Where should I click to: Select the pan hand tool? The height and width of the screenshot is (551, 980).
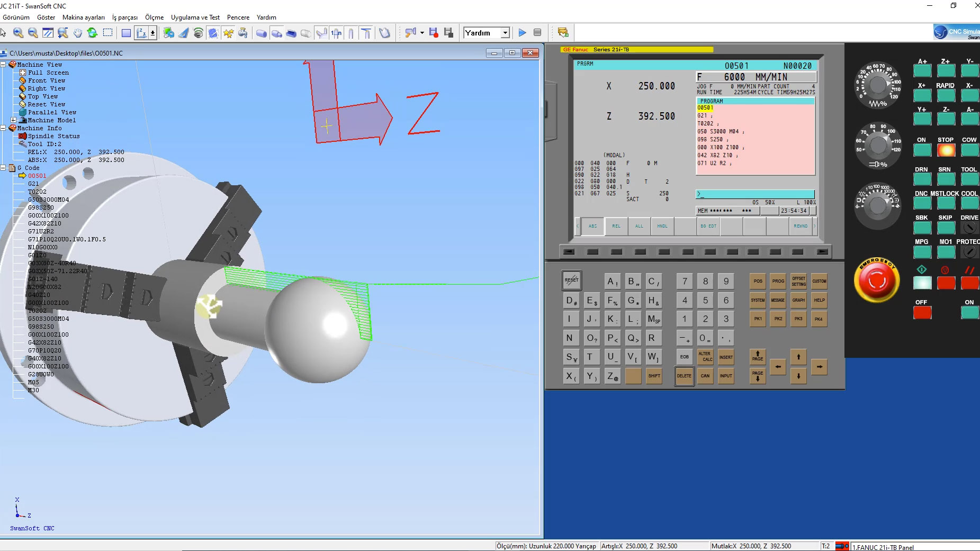pos(78,33)
